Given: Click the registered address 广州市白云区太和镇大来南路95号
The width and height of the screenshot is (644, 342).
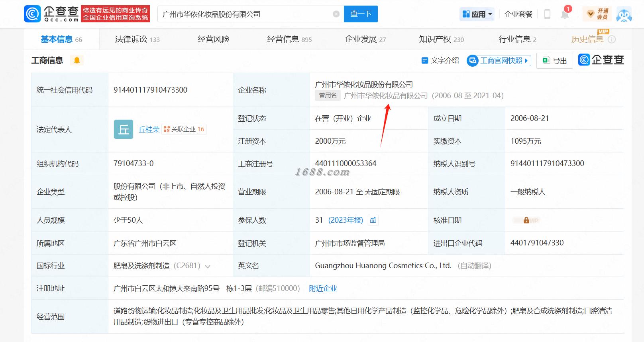Looking at the screenshot, I should [183, 288].
